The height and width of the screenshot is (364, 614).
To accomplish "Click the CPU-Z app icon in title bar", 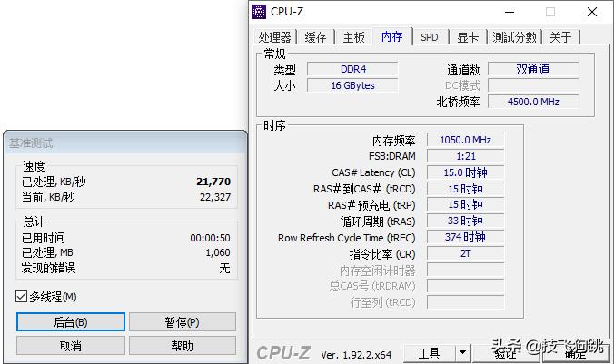I will tap(259, 12).
